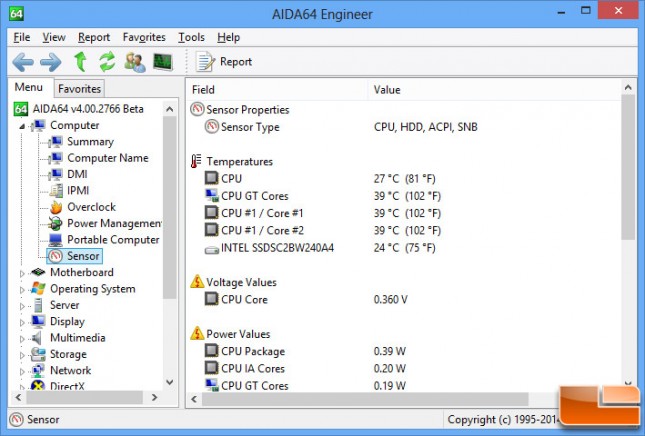Image resolution: width=645 pixels, height=436 pixels.
Task: Expand the Motherboard tree node
Action: tap(22, 273)
